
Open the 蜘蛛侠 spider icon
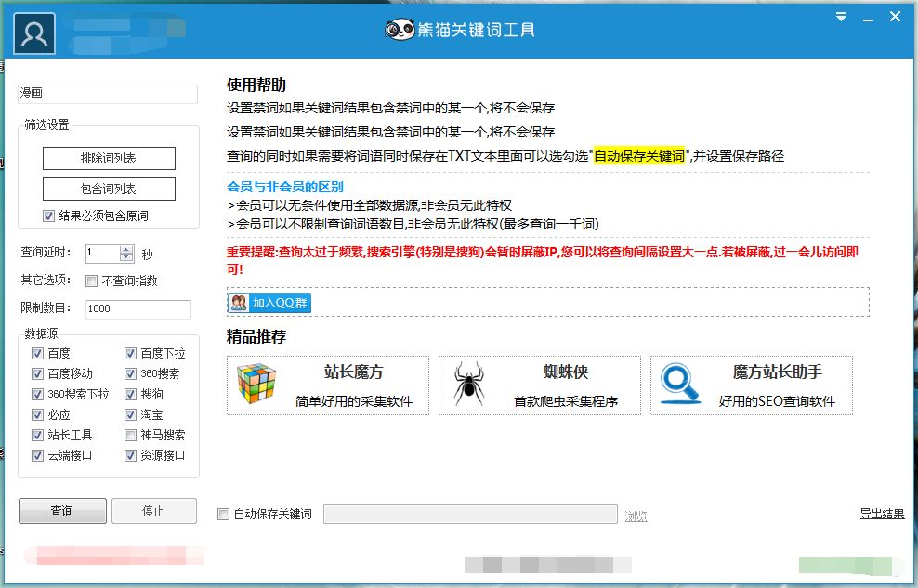(x=469, y=384)
